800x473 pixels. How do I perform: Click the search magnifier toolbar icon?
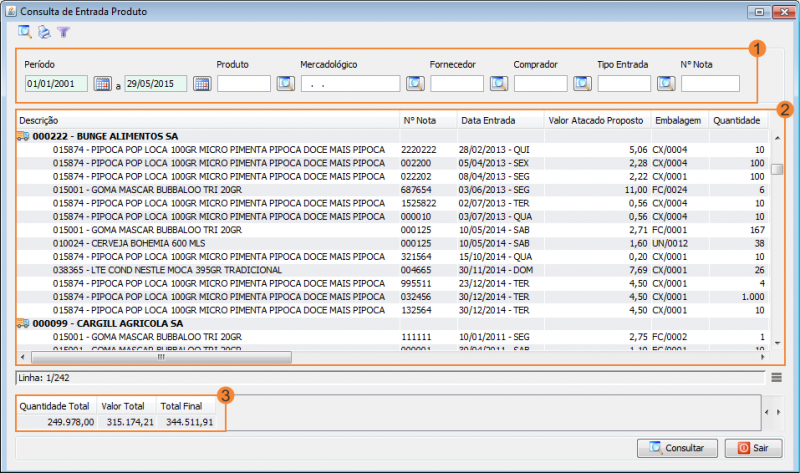[24, 32]
